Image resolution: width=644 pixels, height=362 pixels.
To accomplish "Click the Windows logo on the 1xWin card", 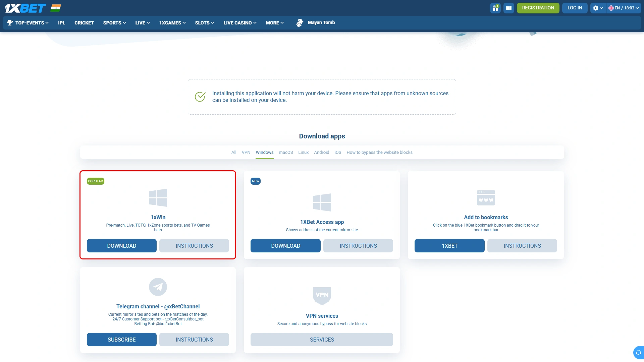I will pos(158,198).
